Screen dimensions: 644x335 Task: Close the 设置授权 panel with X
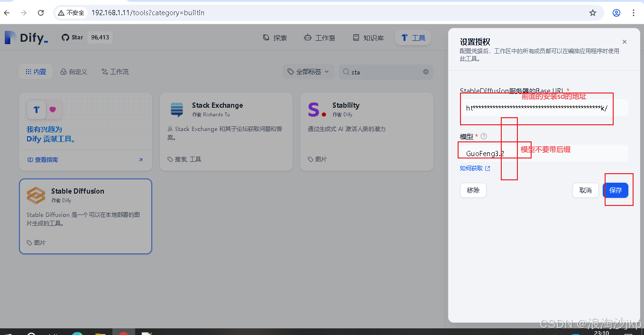625,42
